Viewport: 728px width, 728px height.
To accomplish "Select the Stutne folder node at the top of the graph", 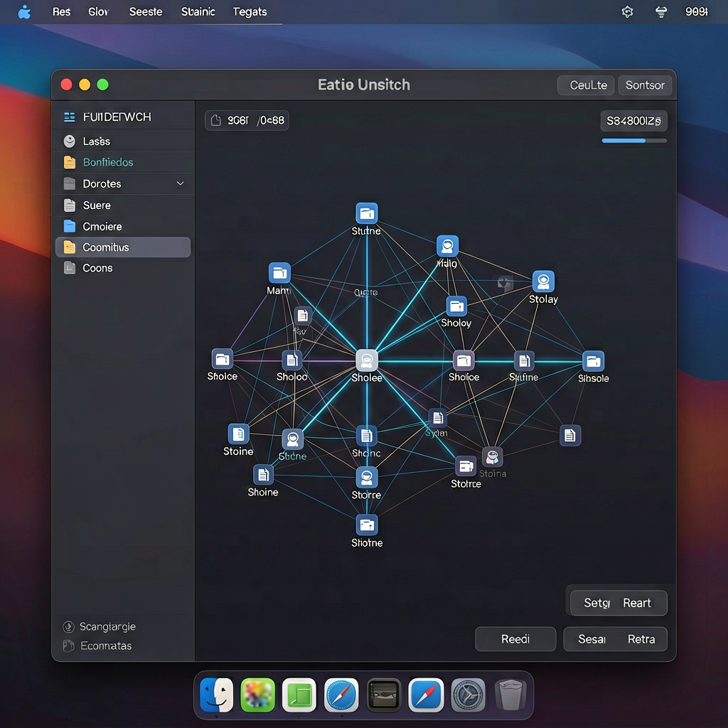I will 366,213.
